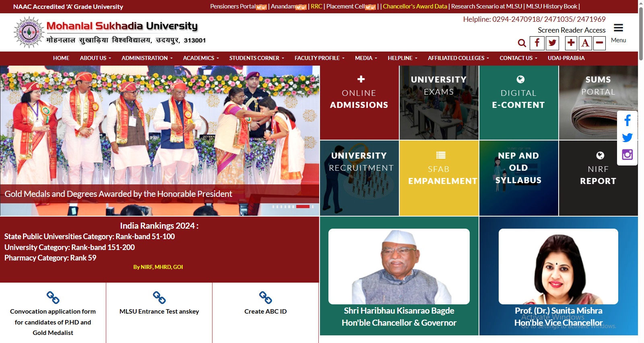Expand Students Corner dropdown menu
Screen dimensions: 644x343
click(x=257, y=58)
